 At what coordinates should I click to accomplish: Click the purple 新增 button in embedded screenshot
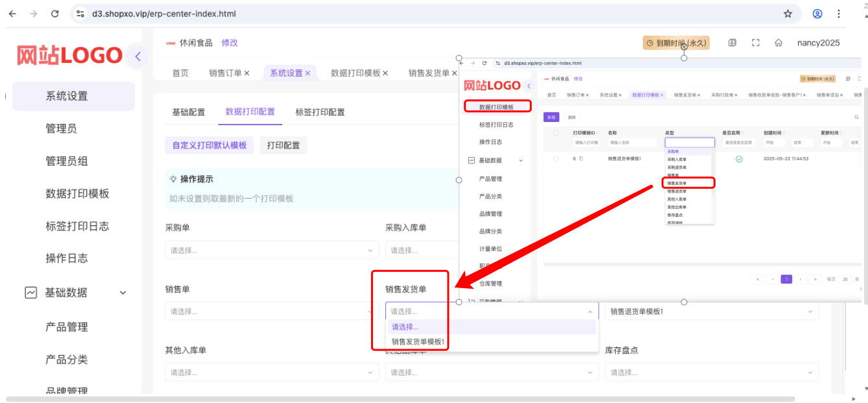(551, 117)
